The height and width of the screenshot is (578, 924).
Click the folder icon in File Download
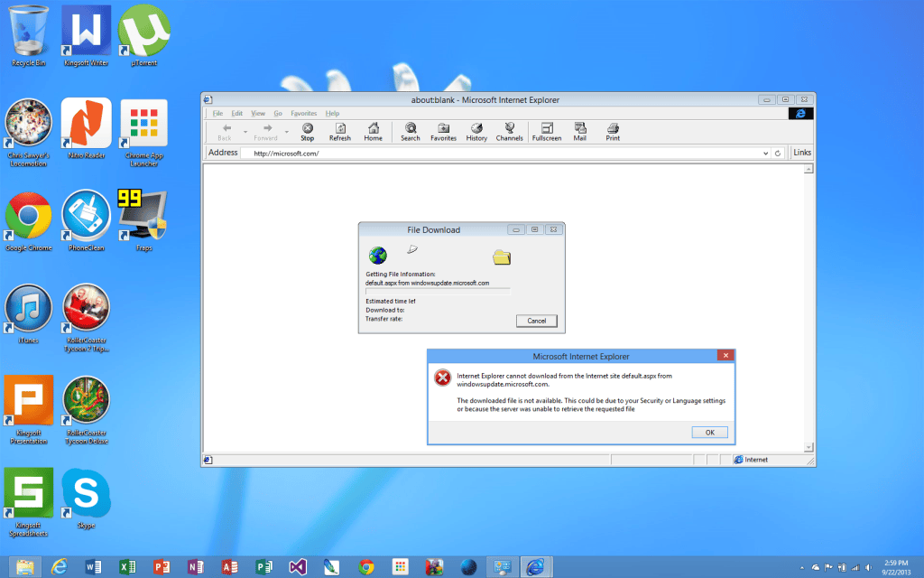(502, 257)
